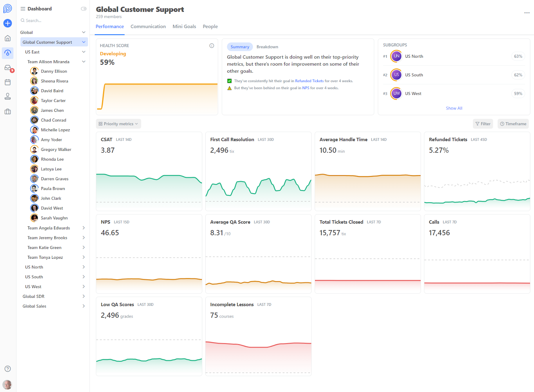This screenshot has height=392, width=534.
Task: Click the Health Score info icon
Action: [212, 46]
